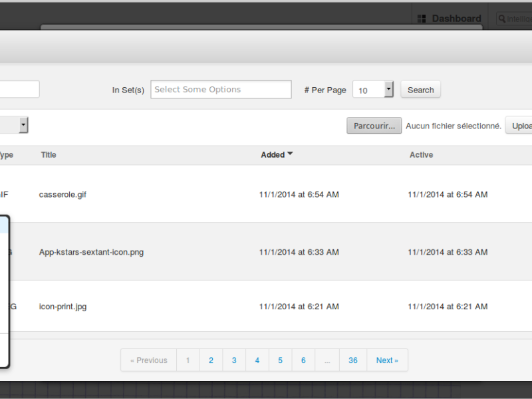Viewport: 532px width, 399px height.
Task: Click the Parcourir file browse button
Action: (374, 126)
